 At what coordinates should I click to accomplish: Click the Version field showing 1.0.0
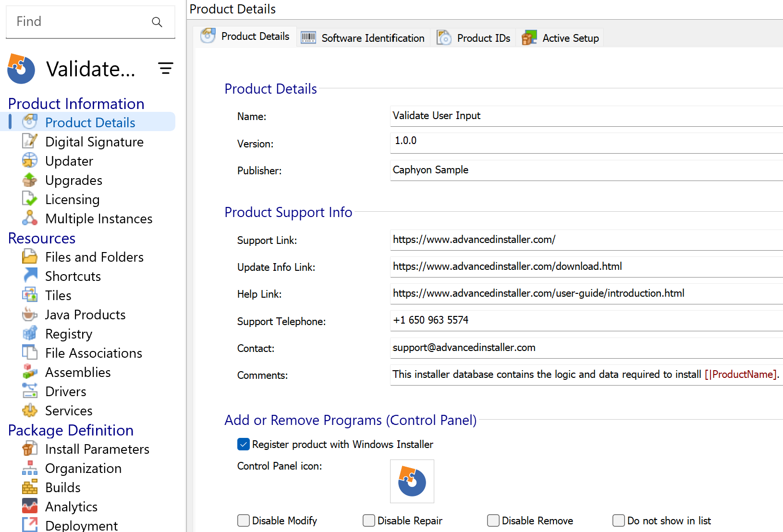tap(587, 143)
